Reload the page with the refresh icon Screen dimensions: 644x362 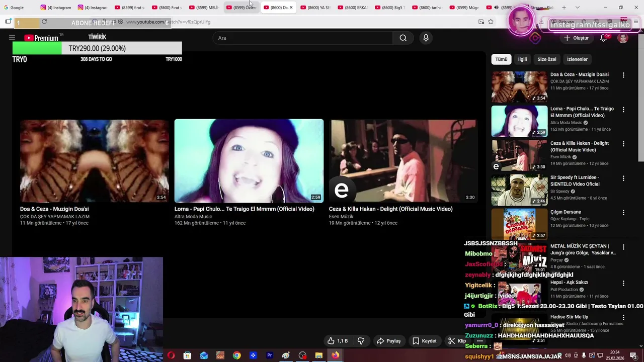(x=44, y=22)
